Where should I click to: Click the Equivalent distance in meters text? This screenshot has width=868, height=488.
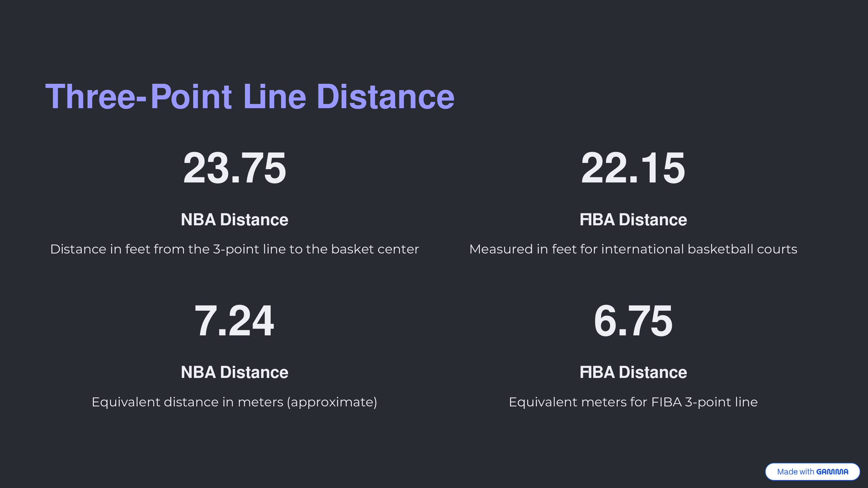[x=235, y=402]
